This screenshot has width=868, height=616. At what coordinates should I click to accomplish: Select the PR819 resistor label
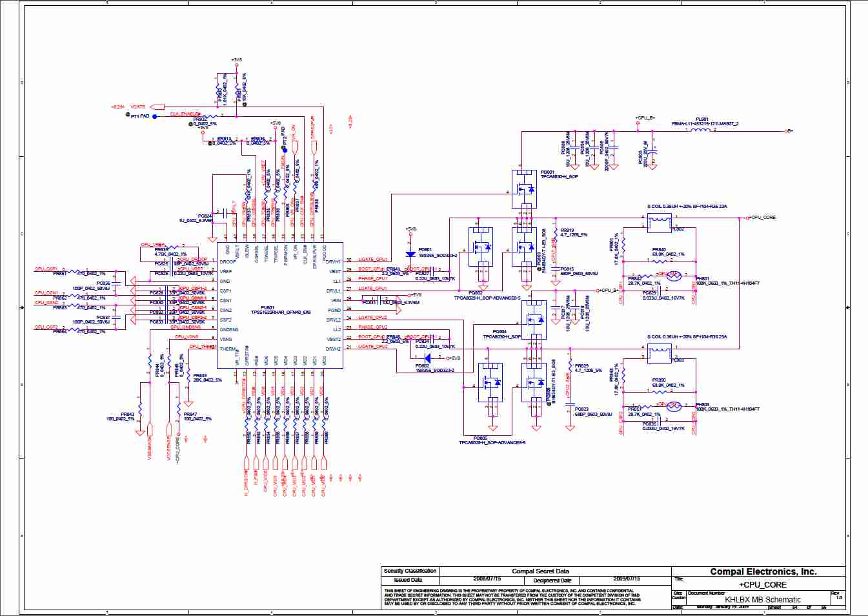coord(567,231)
